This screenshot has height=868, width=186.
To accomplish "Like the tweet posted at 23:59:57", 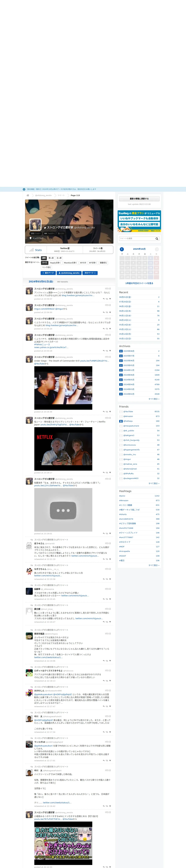I will pos(110,299).
